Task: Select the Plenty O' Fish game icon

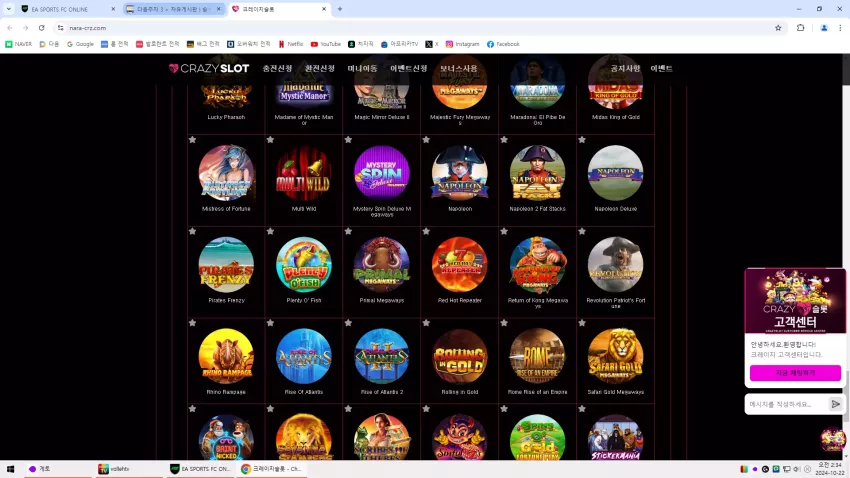Action: click(x=304, y=264)
